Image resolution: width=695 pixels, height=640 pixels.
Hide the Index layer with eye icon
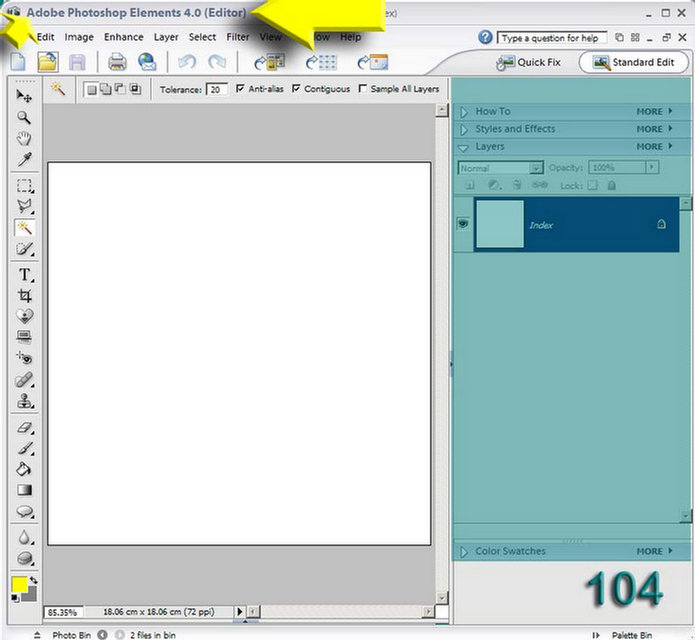click(463, 223)
